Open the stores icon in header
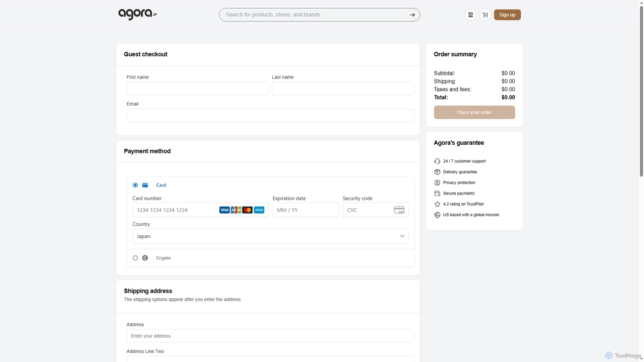 (x=470, y=15)
